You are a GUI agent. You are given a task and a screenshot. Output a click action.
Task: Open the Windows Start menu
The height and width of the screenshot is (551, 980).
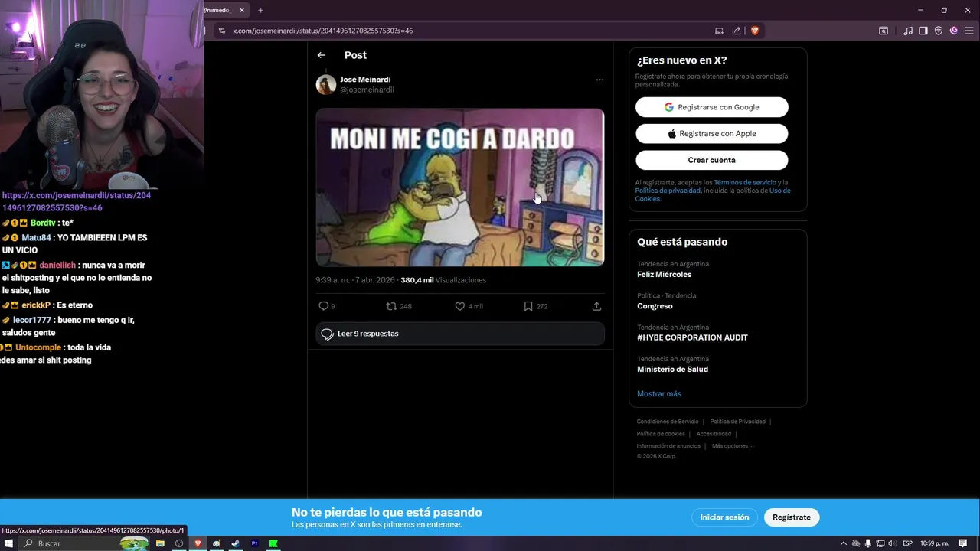click(9, 543)
